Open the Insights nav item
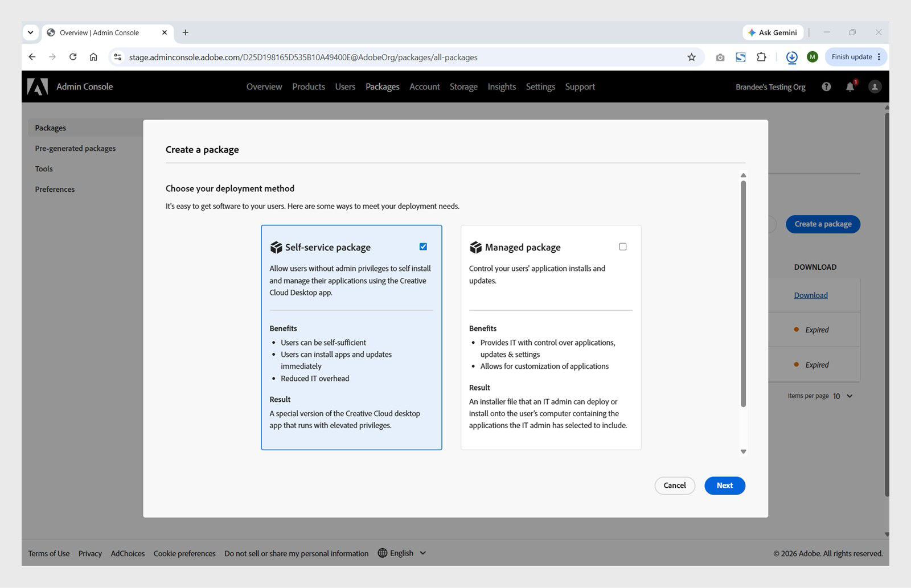 [x=502, y=87]
